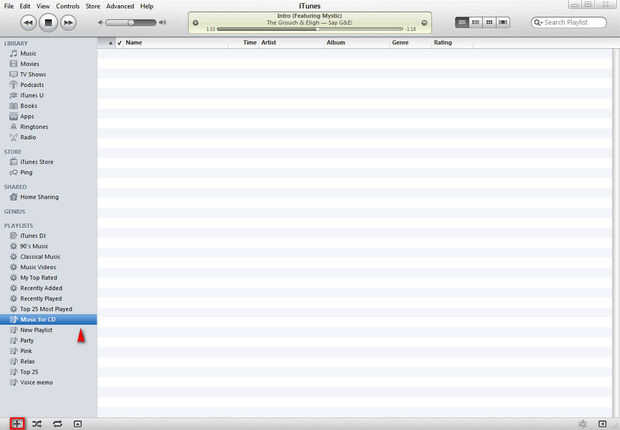620x430 pixels.
Task: Click the Previous track button
Action: (28, 23)
